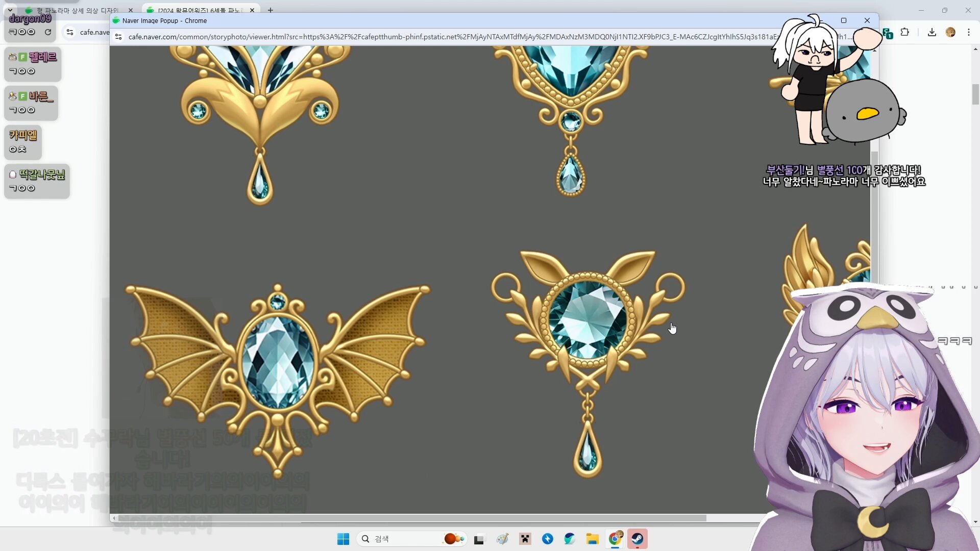Open Minecraft creeper icon in taskbar

click(x=525, y=539)
